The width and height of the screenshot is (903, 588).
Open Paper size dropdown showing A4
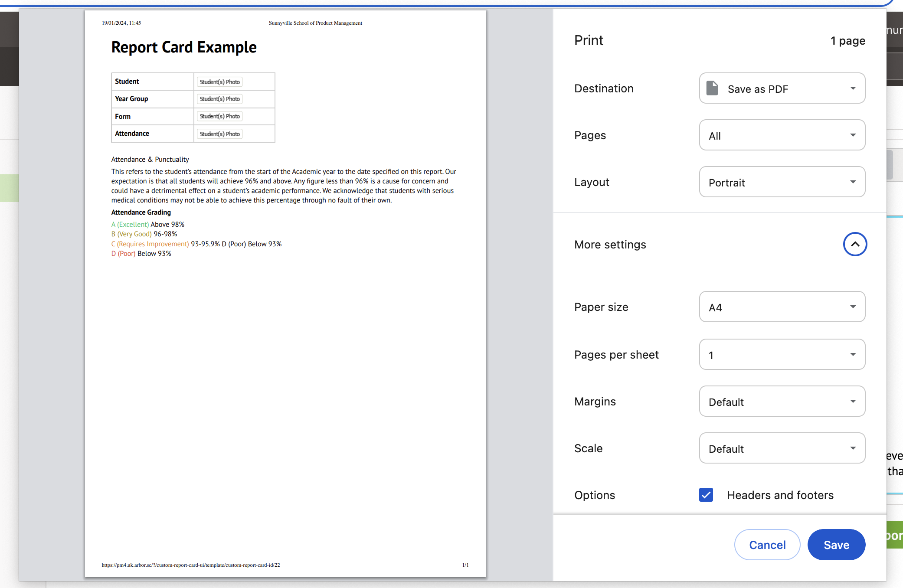tap(782, 307)
